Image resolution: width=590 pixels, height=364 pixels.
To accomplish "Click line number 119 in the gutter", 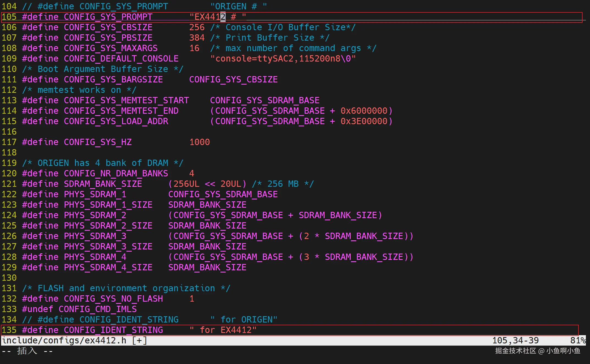I will tap(9, 163).
